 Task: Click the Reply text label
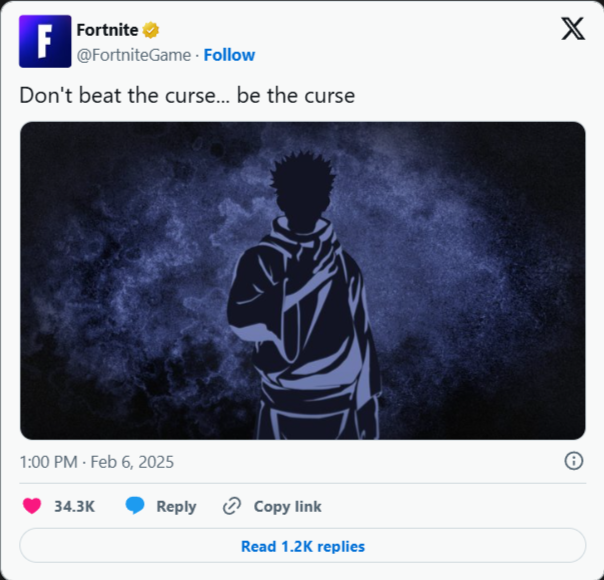(x=176, y=506)
